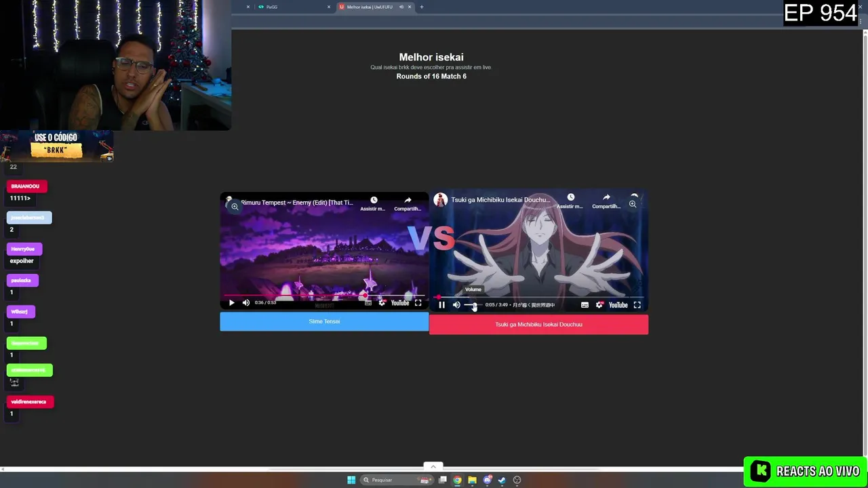This screenshot has width=868, height=488.
Task: Click the 'Melhor isekai' heading
Action: click(x=431, y=58)
